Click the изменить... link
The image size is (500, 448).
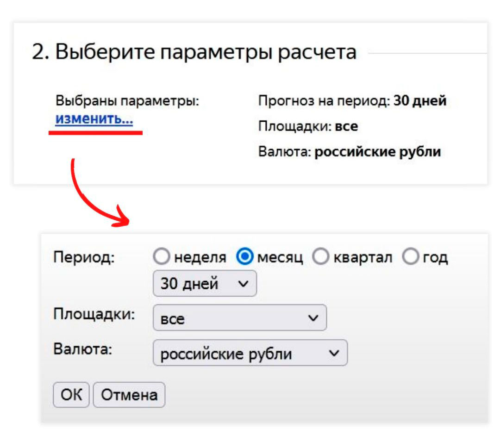[x=94, y=119]
